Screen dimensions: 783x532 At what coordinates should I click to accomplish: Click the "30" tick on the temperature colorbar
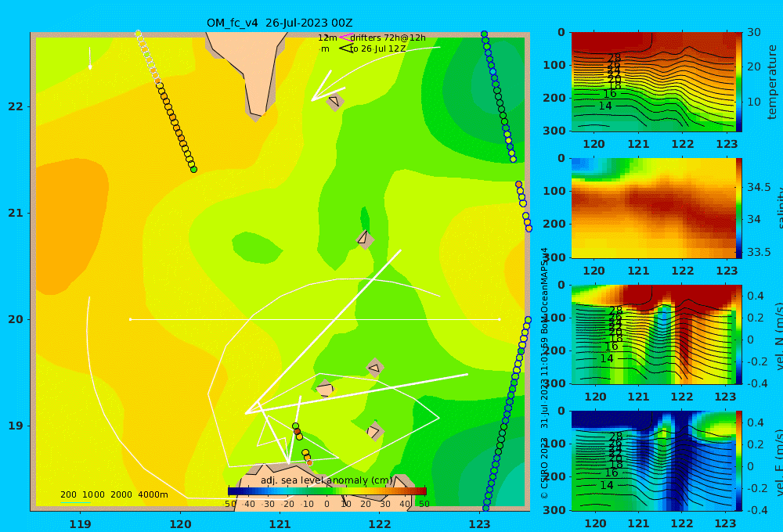754,32
